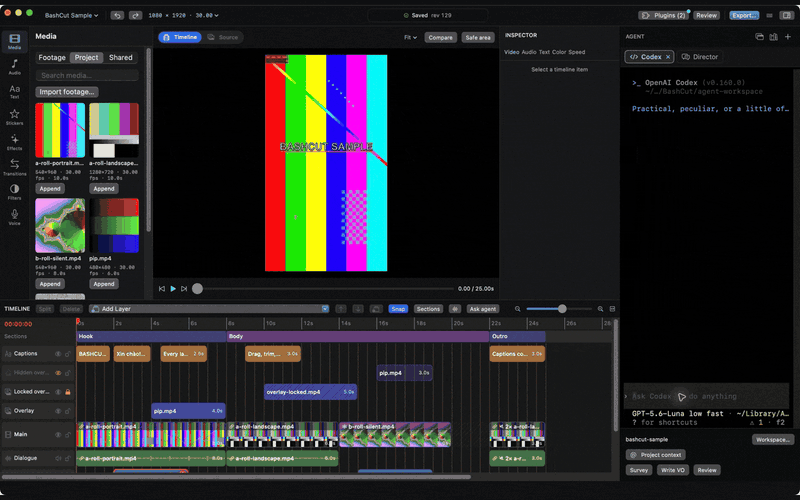Toggle the panel layout icon beside Export
Screen dimensions: 800x500
point(787,15)
